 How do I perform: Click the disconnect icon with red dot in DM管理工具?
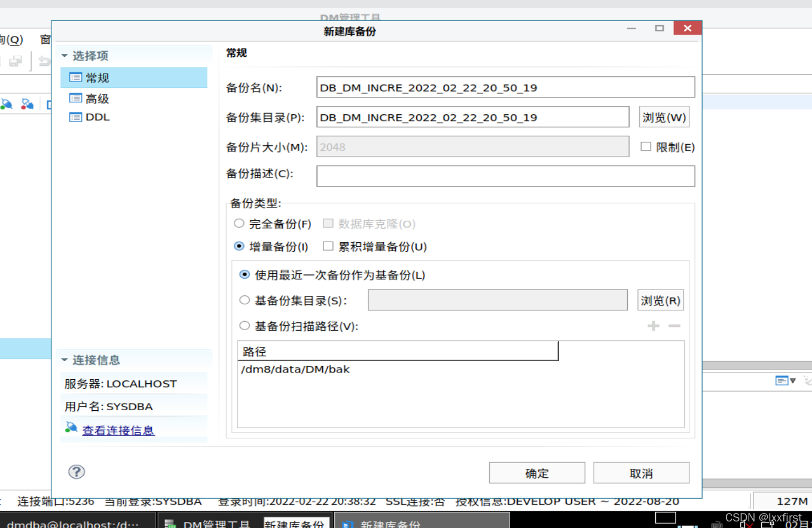tap(28, 104)
